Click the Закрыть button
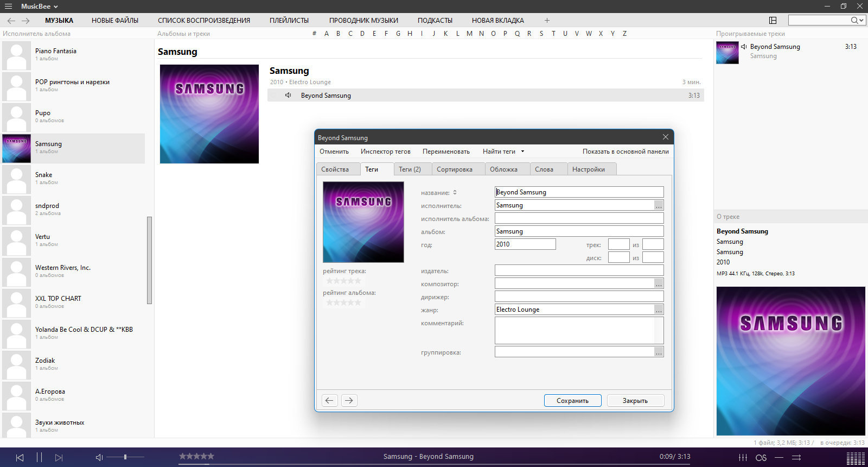 click(635, 400)
